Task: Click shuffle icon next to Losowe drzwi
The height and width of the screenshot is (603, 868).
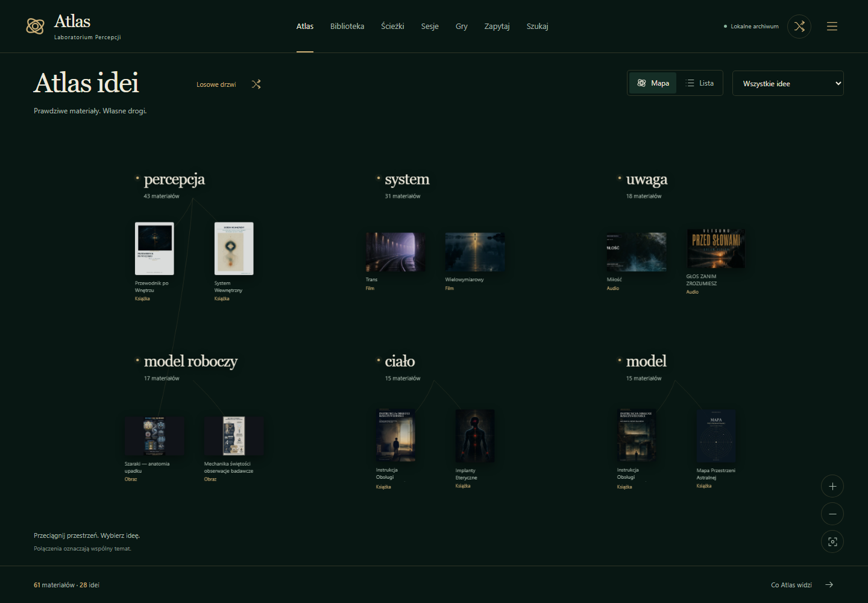Action: 256,84
